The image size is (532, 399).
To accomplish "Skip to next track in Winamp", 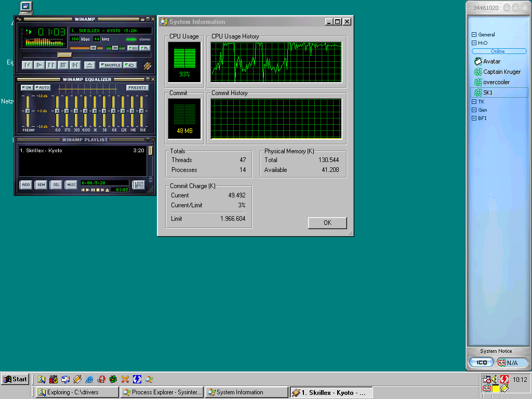I will [x=75, y=65].
